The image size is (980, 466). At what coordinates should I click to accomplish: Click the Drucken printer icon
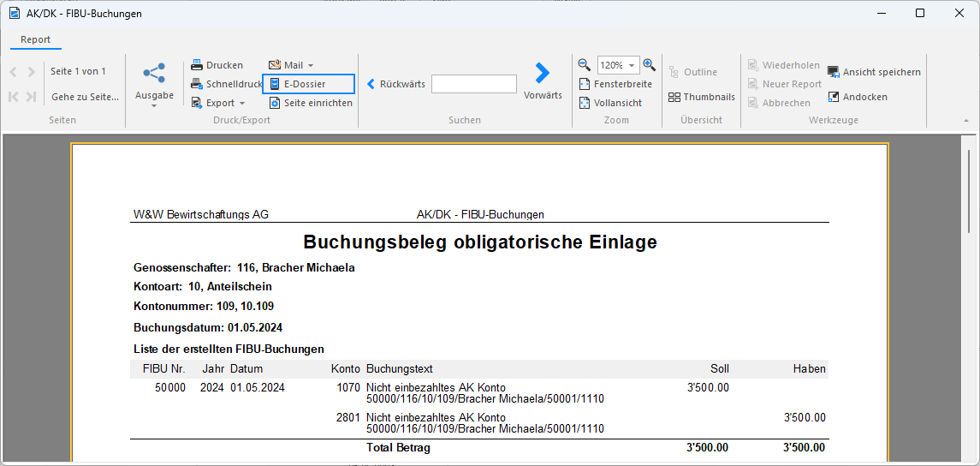pos(197,65)
